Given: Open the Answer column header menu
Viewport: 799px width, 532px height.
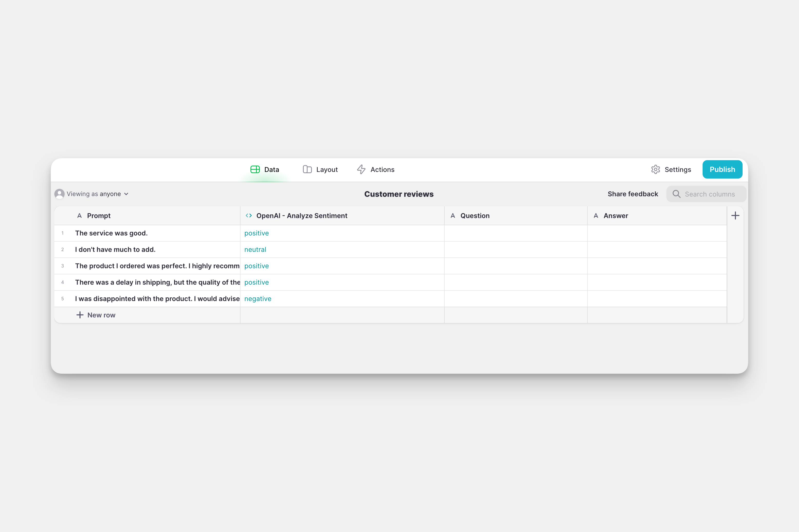Looking at the screenshot, I should click(x=615, y=215).
